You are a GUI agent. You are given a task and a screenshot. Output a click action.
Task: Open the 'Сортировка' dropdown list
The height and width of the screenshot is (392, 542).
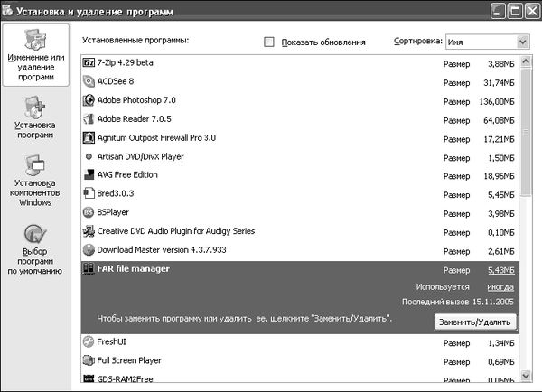pos(522,42)
